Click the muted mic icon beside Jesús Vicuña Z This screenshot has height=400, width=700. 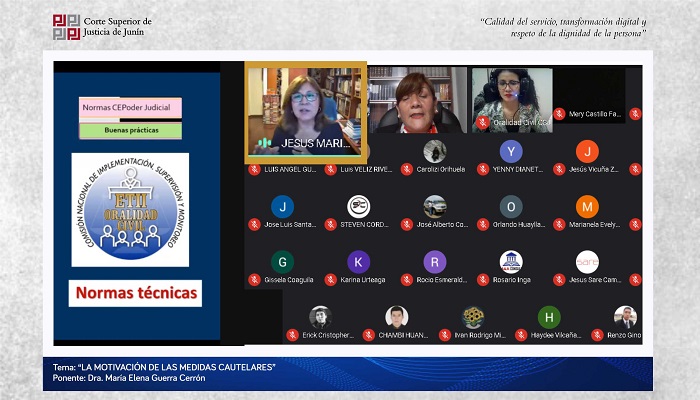click(x=559, y=169)
